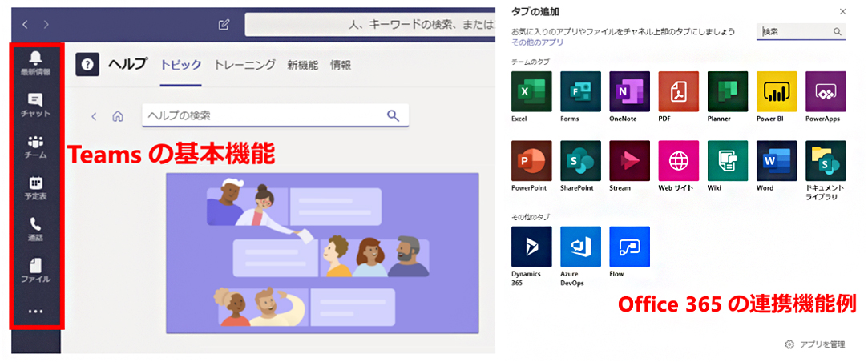
Task: Click the main search bar at top
Action: (369, 24)
